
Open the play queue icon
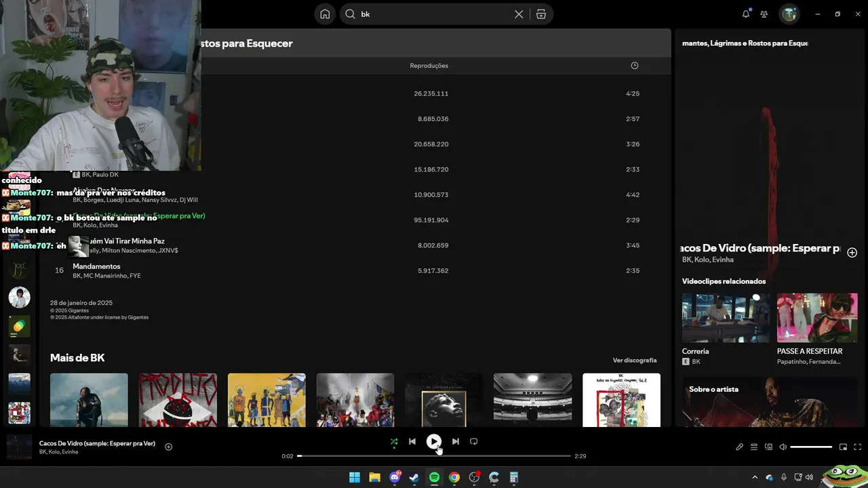click(754, 447)
